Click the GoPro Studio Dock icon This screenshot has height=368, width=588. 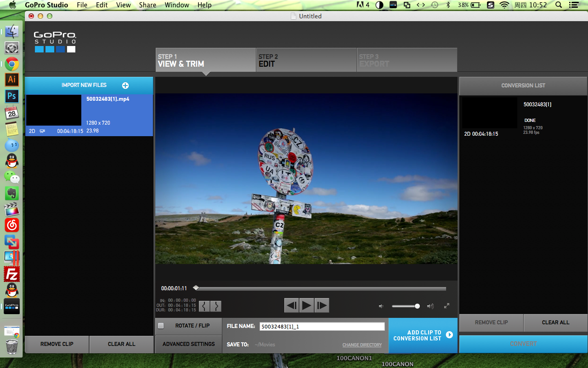coord(11,306)
